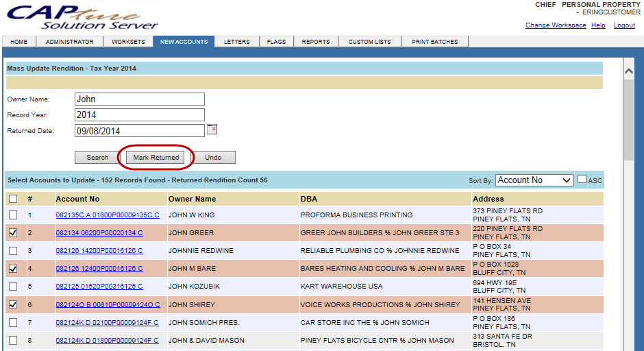
Task: Uncheck the row 2 JOHN GREER checkbox
Action: [13, 233]
